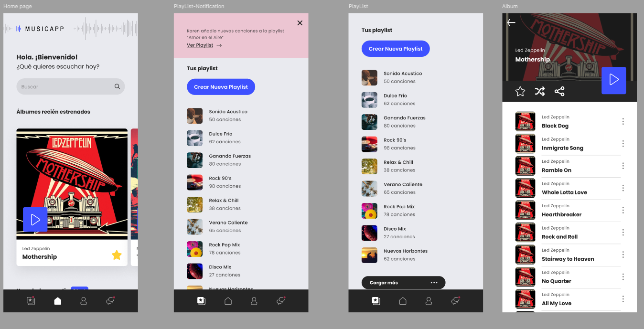Viewport: 644px width, 329px height.
Task: Open the options menu for Black Dog
Action: point(623,121)
